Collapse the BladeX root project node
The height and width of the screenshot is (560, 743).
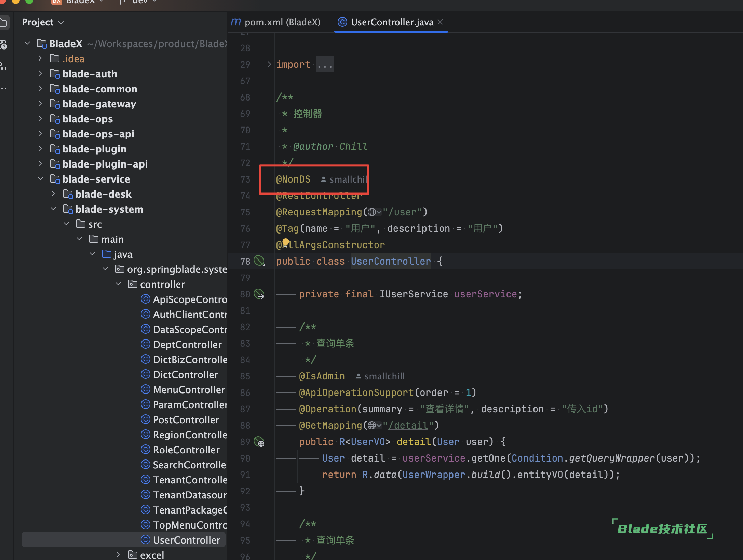click(x=28, y=43)
